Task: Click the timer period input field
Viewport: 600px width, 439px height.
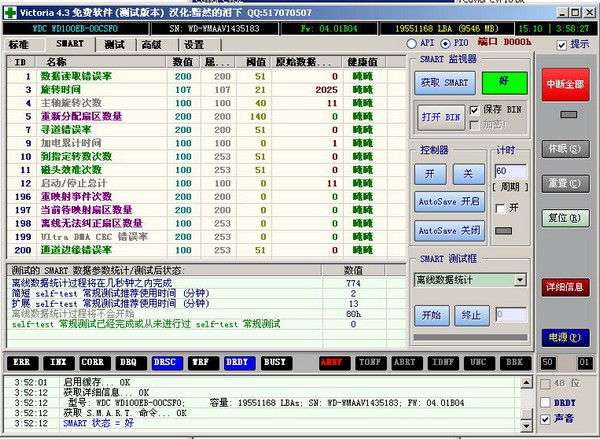Action: click(510, 171)
